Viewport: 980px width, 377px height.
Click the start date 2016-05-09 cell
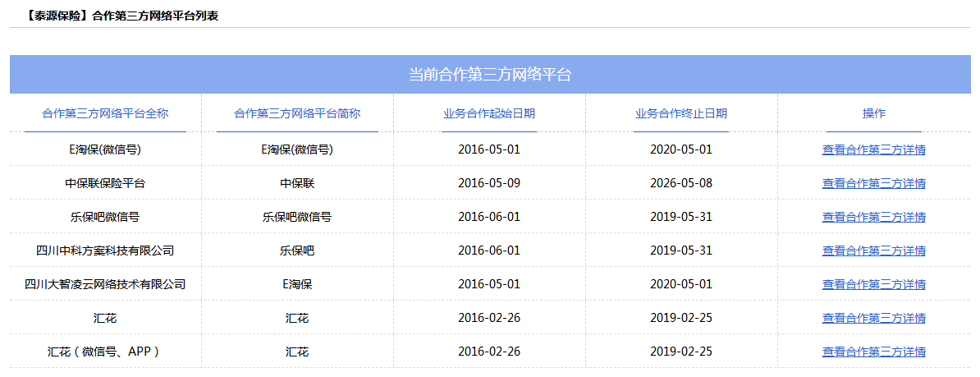489,183
